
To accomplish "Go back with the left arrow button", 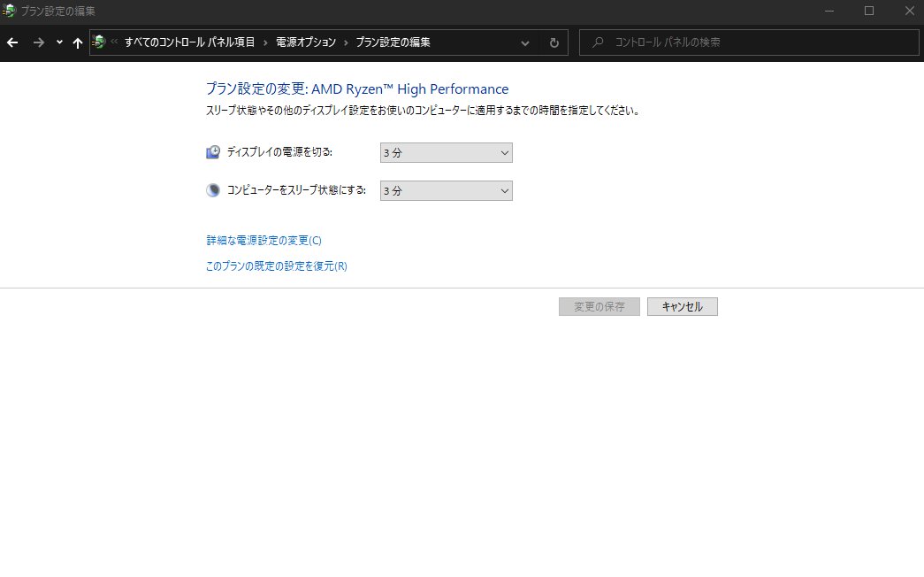I will pos(12,42).
